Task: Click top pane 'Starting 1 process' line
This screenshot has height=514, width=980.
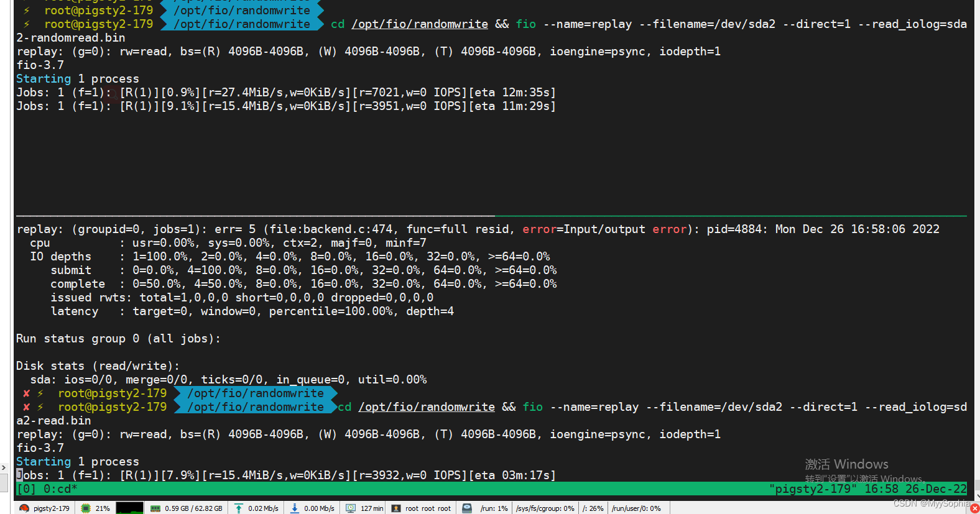Action: click(78, 79)
